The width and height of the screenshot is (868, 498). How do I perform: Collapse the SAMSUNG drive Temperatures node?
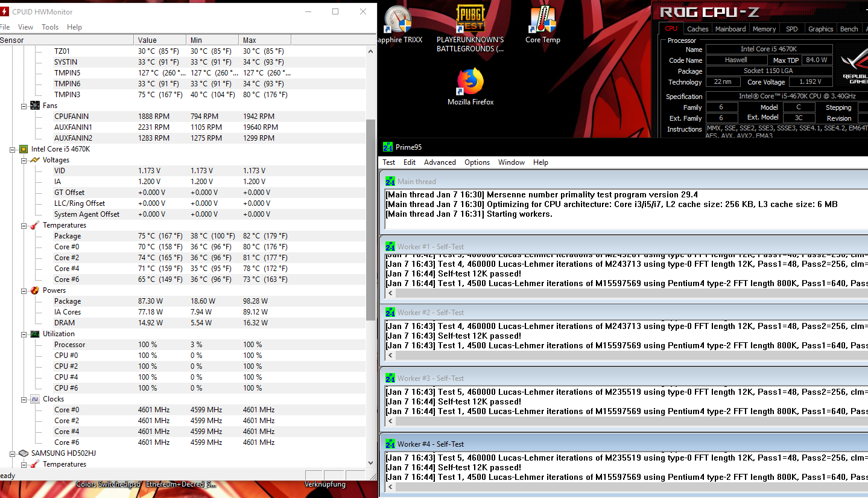[24, 464]
